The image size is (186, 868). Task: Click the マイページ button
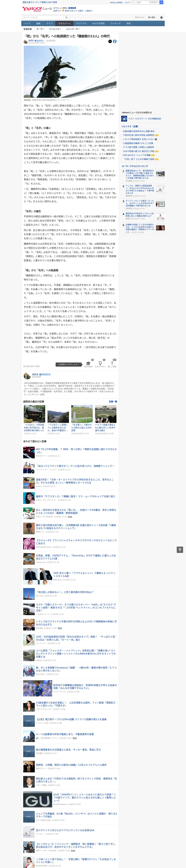[x=139, y=18]
